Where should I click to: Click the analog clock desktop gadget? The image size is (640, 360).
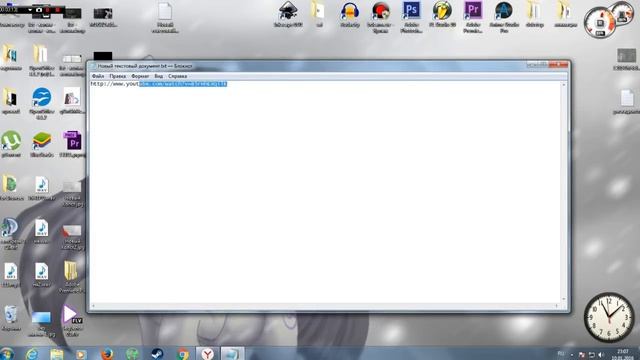pyautogui.click(x=609, y=318)
